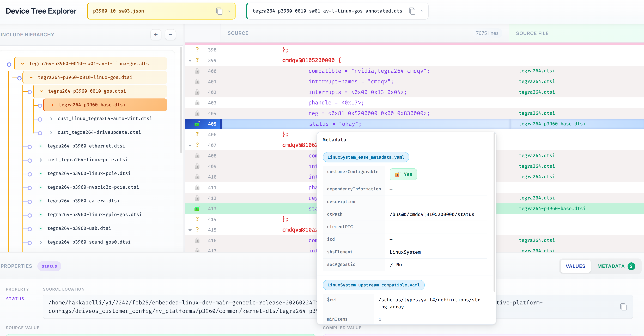Click the lock icon on line 408
The width and height of the screenshot is (644, 336).
(x=197, y=156)
